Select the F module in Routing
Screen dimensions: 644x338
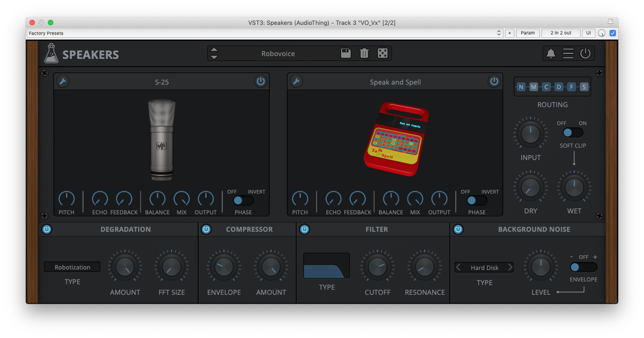571,87
